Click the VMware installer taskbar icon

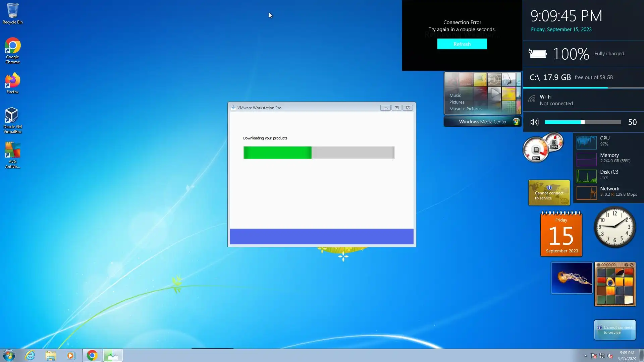[113, 355]
